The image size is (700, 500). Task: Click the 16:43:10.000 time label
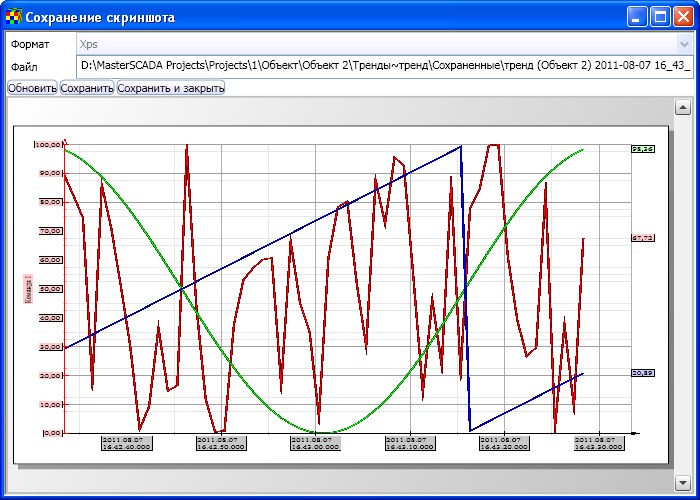pos(410,443)
